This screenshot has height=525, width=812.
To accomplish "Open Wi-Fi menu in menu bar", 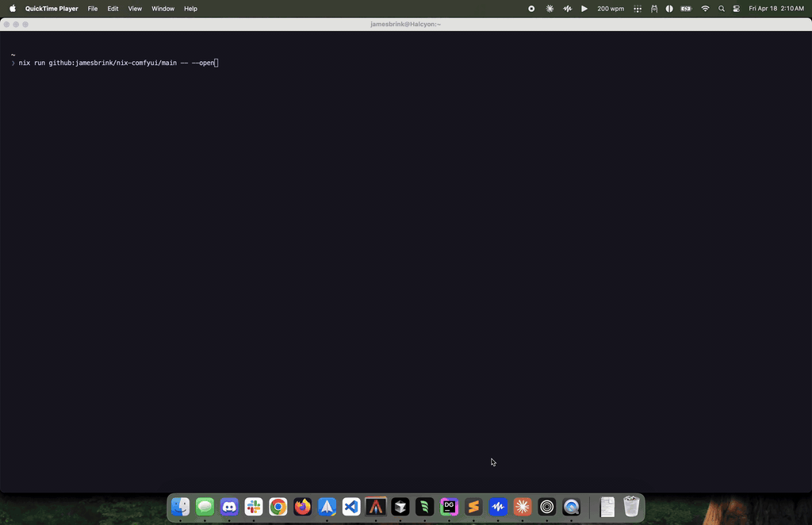I will click(x=705, y=9).
